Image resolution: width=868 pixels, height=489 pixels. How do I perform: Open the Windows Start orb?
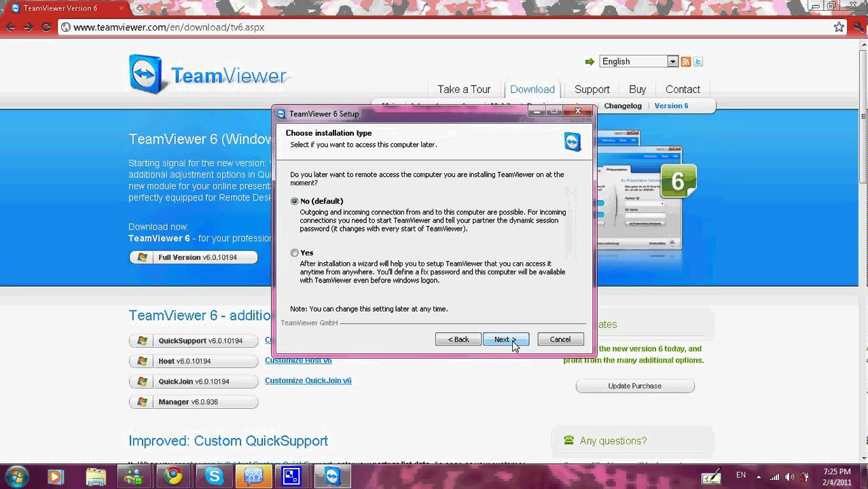point(16,475)
